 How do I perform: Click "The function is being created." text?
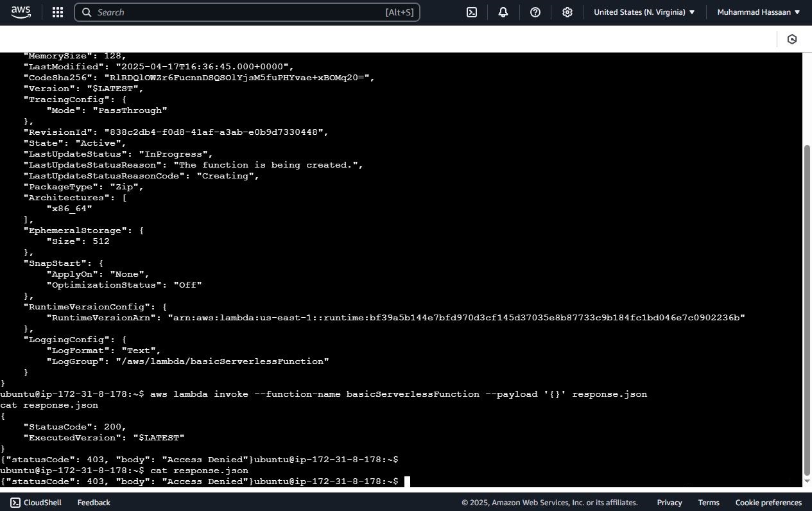266,165
